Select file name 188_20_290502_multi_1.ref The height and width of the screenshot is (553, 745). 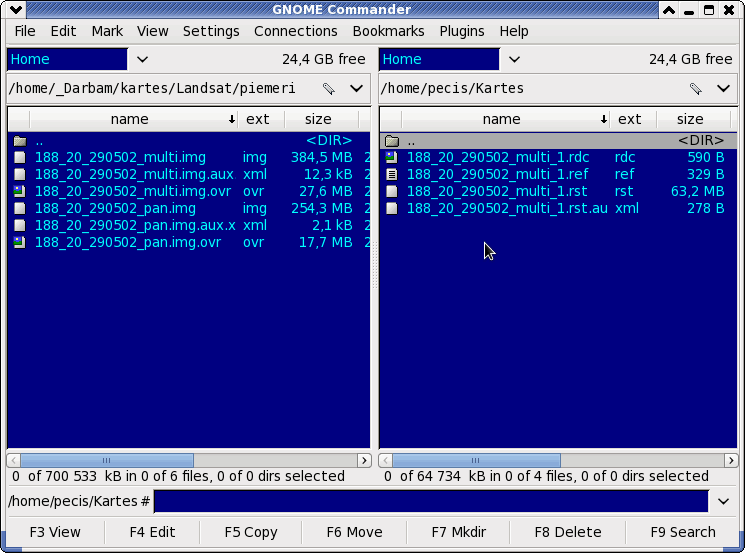pyautogui.click(x=497, y=174)
